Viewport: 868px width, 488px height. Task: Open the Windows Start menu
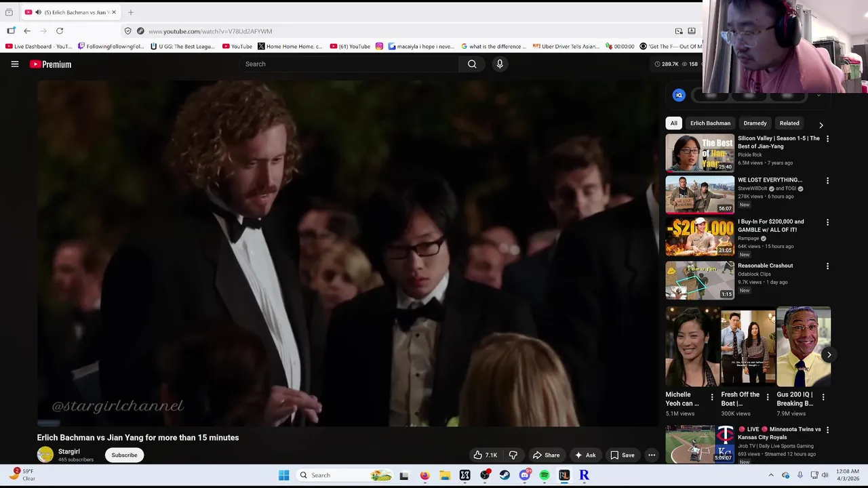click(283, 475)
